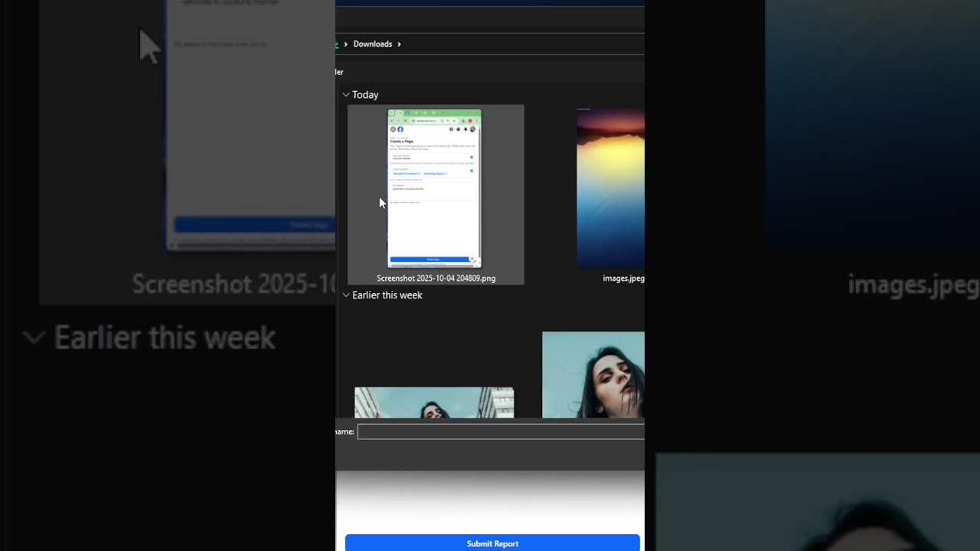Select the images.jpeg sunset thumbnail
The height and width of the screenshot is (551, 980).
(610, 188)
